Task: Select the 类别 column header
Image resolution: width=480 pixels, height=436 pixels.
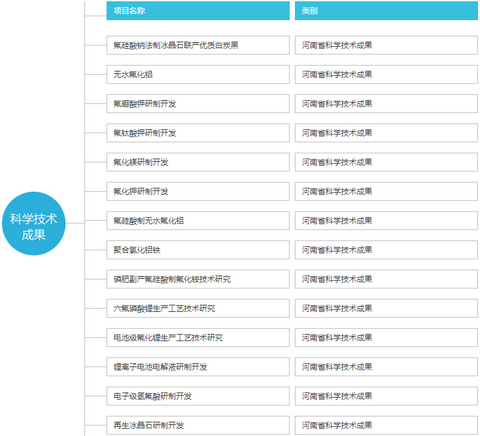Action: click(386, 11)
